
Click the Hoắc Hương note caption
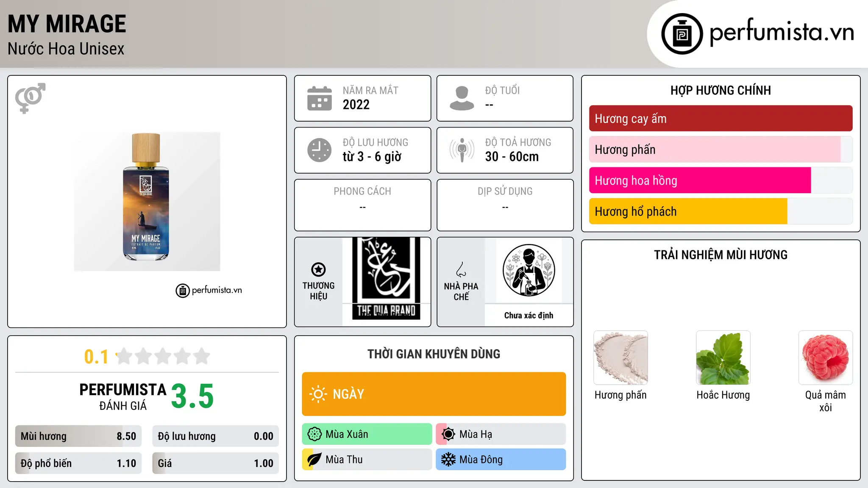pyautogui.click(x=723, y=395)
